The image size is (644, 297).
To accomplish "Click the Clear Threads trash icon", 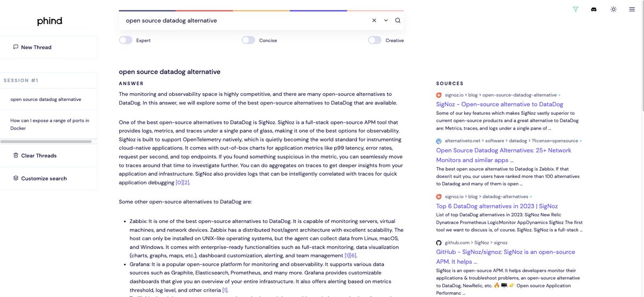I will [x=16, y=155].
